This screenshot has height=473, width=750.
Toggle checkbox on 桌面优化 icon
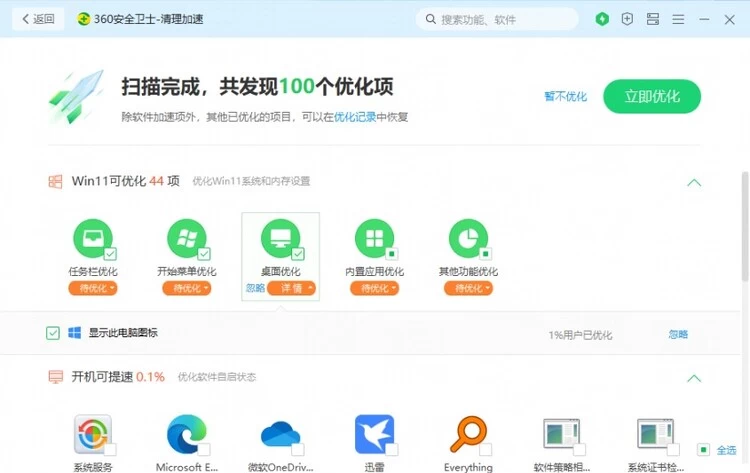(298, 254)
